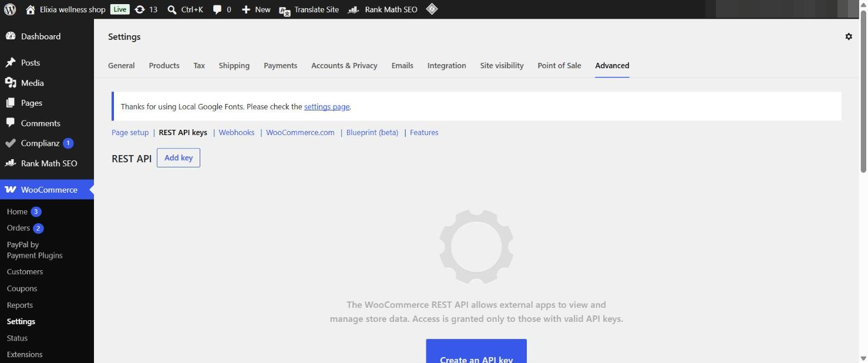Screen dimensions: 868x363
Task: Open the Rank Math SEO admin bar icon
Action: 354,9
